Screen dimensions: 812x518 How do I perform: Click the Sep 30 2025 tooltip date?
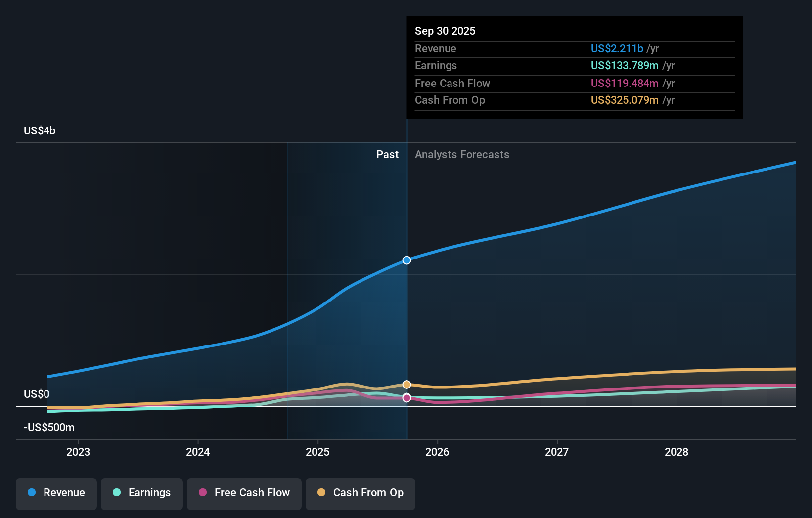[x=445, y=31]
